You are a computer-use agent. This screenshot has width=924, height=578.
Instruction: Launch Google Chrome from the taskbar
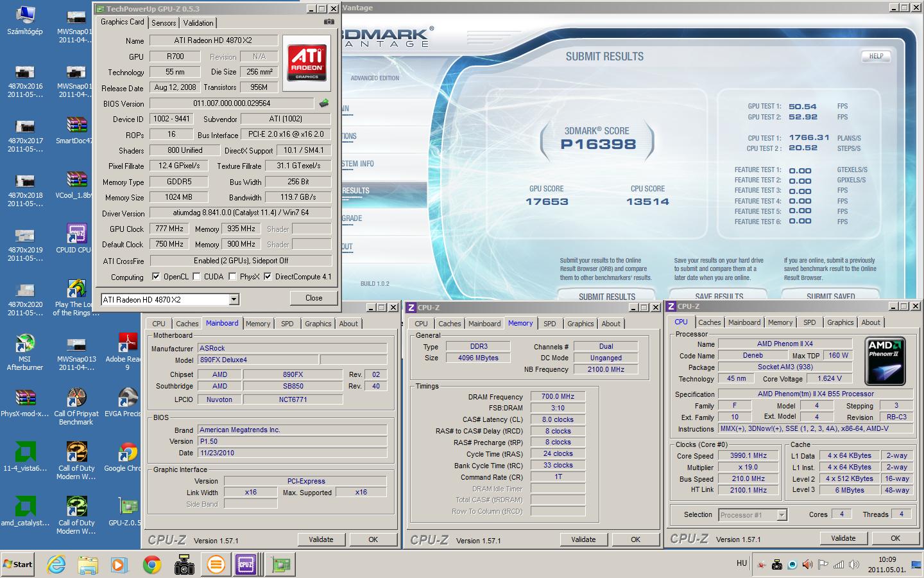click(152, 565)
